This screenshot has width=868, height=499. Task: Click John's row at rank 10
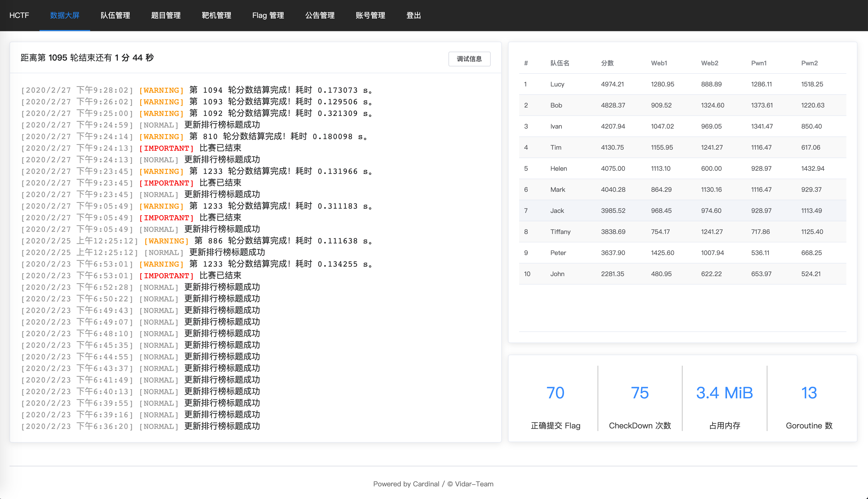point(682,274)
